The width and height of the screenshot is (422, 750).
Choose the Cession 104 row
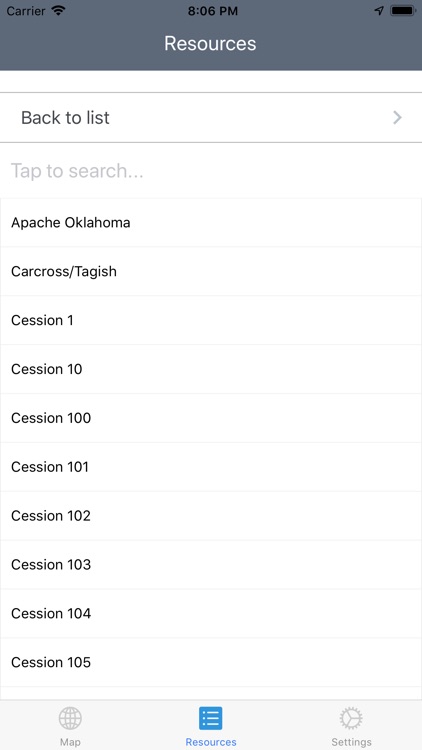tap(211, 613)
